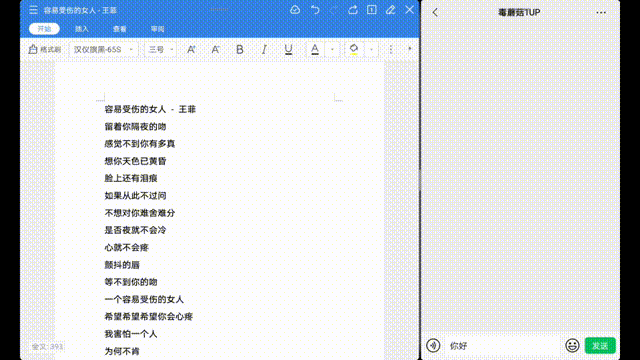640x360 pixels.
Task: Click the split-screen divider handle
Action: [x=420, y=180]
